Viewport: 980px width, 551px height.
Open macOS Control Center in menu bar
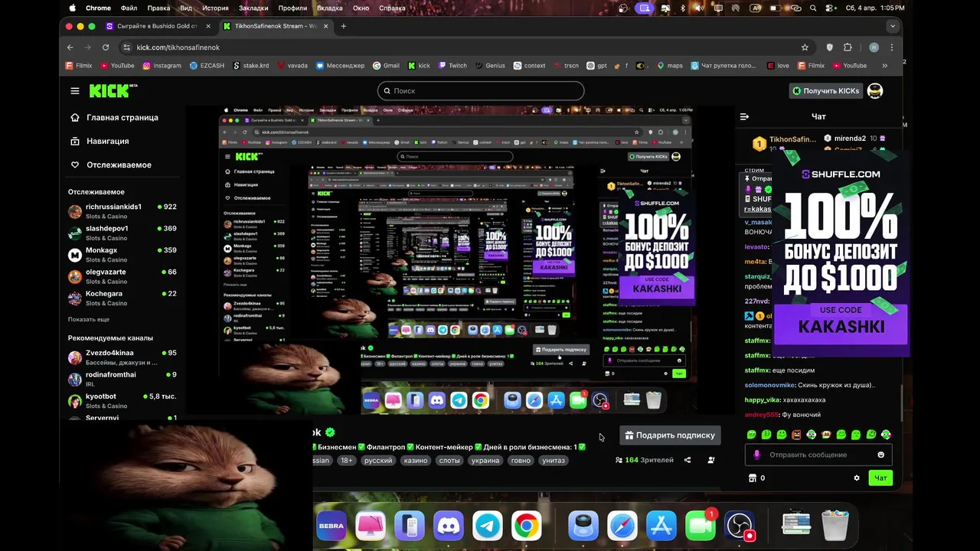coord(831,8)
